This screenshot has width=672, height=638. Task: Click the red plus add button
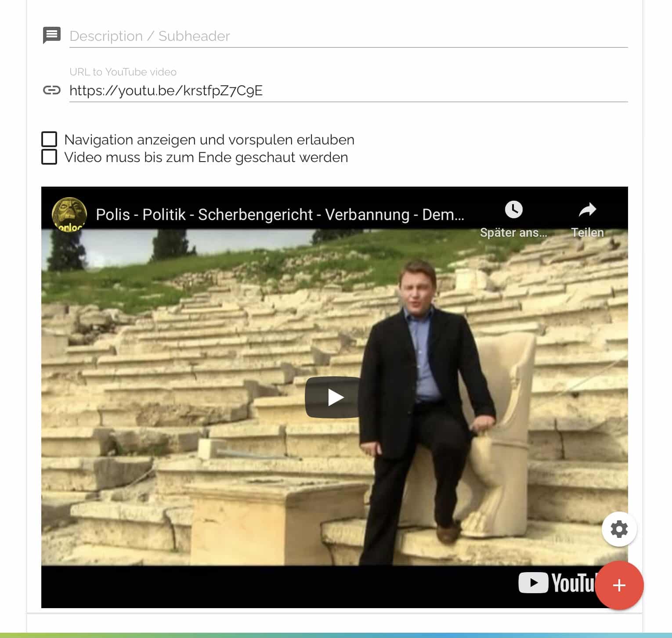pyautogui.click(x=619, y=585)
